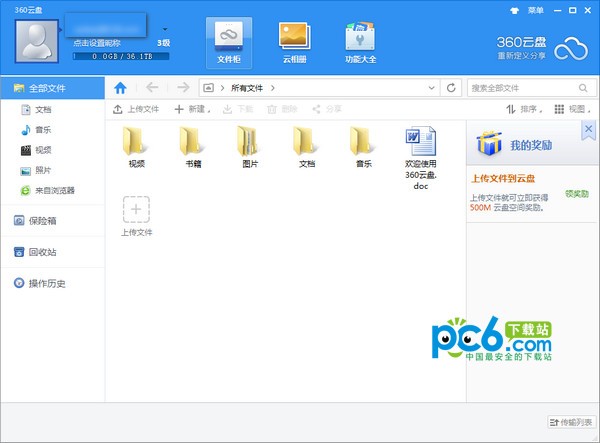Open the 排序 sort dropdown
Image resolution: width=600 pixels, height=443 pixels.
524,109
